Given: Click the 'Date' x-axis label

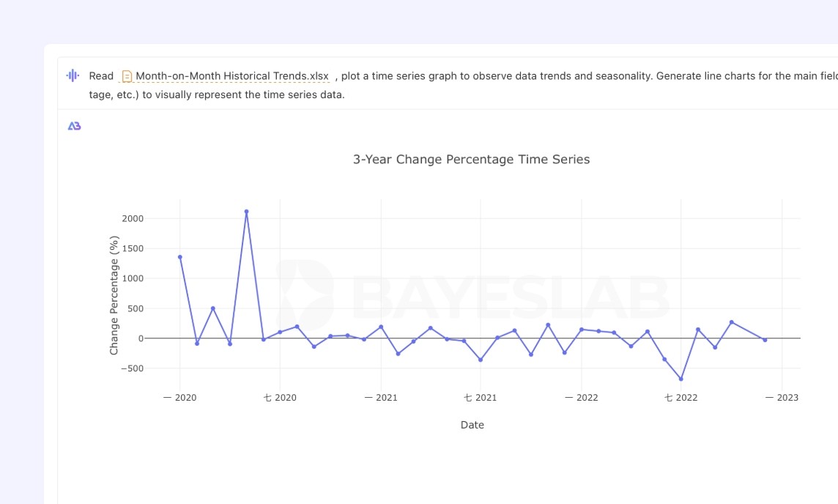Looking at the screenshot, I should (x=472, y=425).
